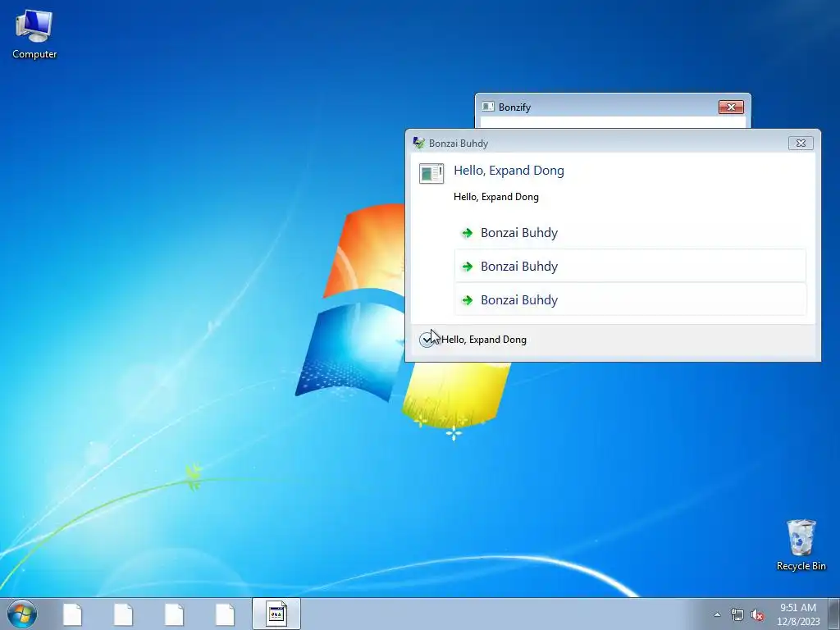Close the Bonzify window
This screenshot has width=840, height=630.
(x=731, y=107)
